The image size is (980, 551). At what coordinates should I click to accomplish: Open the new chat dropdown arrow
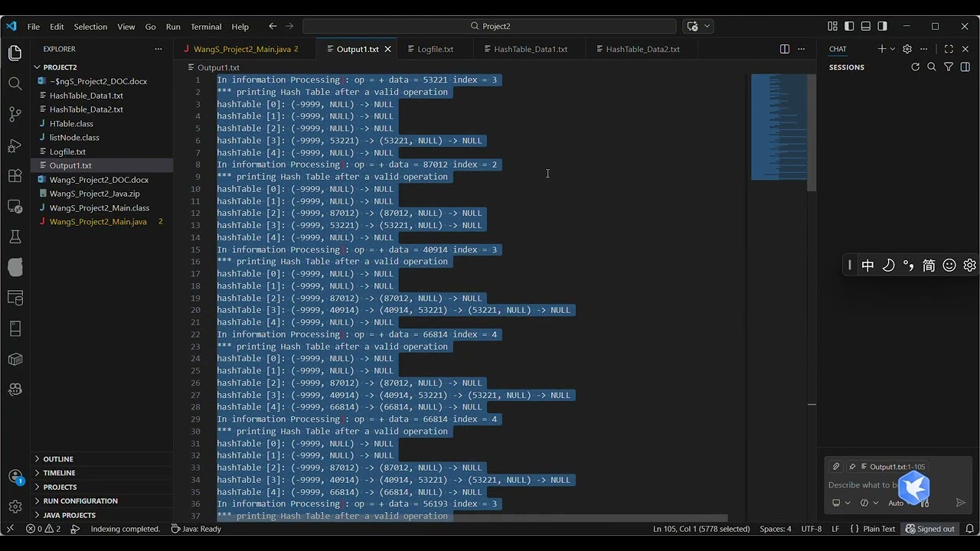(893, 49)
